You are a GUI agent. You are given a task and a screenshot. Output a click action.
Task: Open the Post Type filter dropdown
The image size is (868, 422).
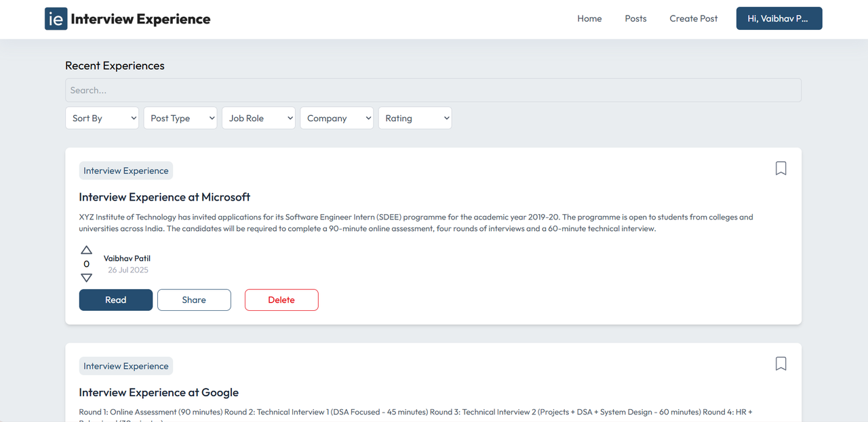(x=180, y=118)
